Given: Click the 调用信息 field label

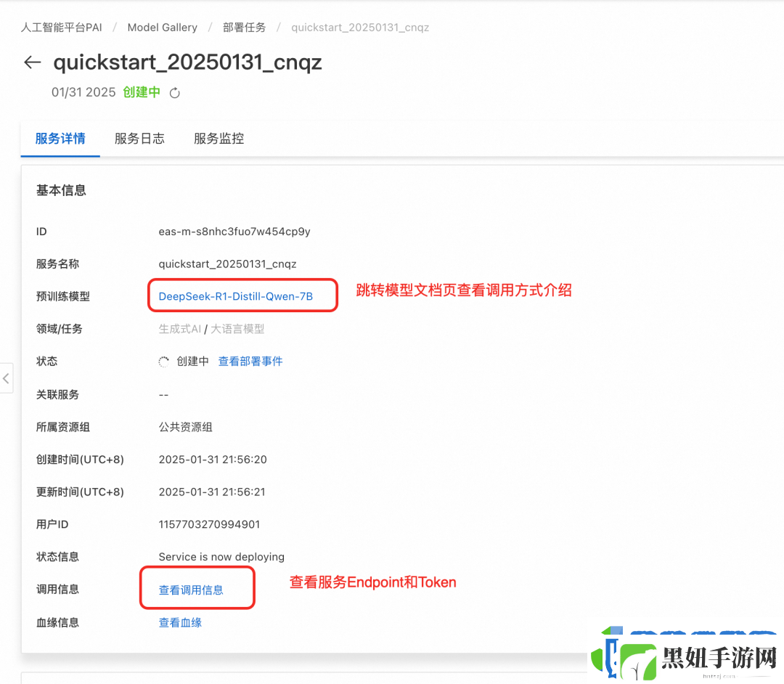Looking at the screenshot, I should pos(57,590).
